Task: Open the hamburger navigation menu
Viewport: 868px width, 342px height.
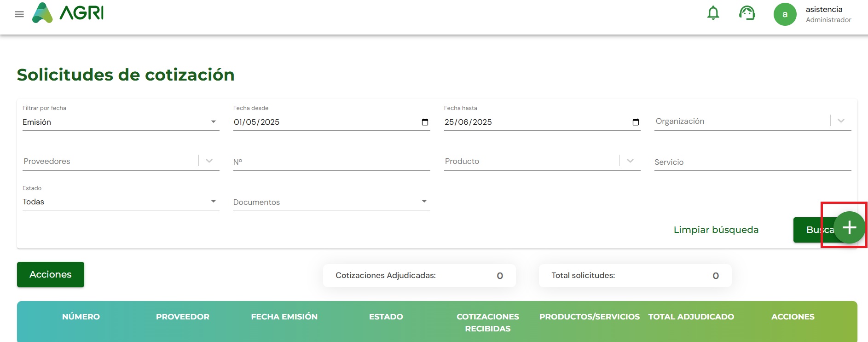Action: click(x=19, y=14)
